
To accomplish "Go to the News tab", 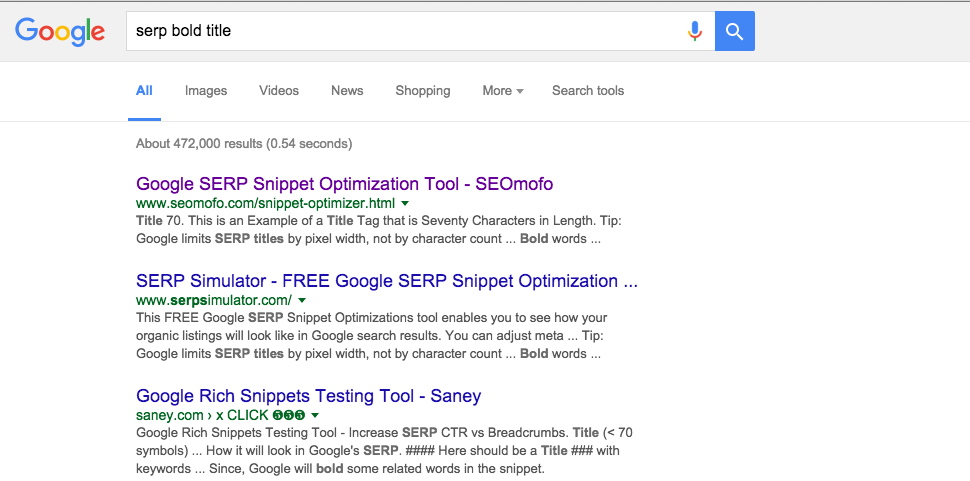I will [347, 91].
